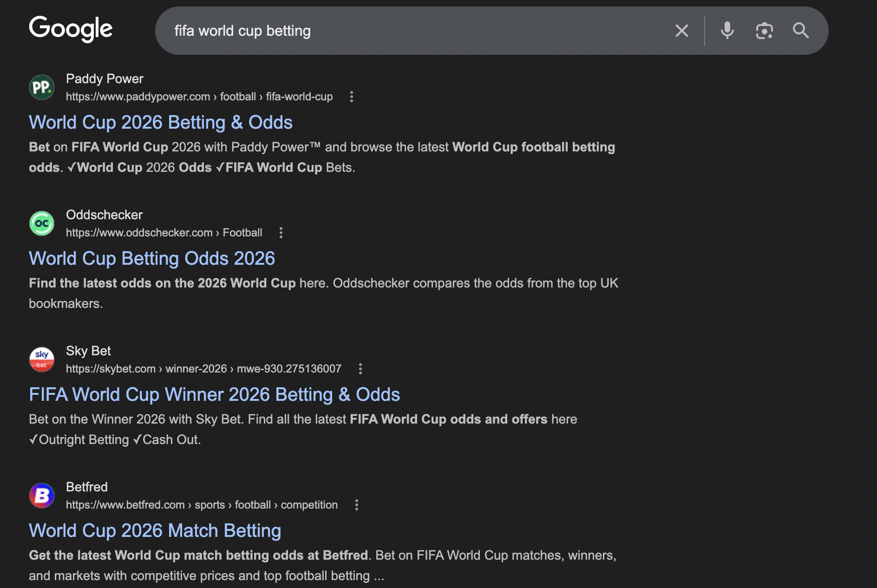Click the Oddschecker favicon

click(42, 223)
